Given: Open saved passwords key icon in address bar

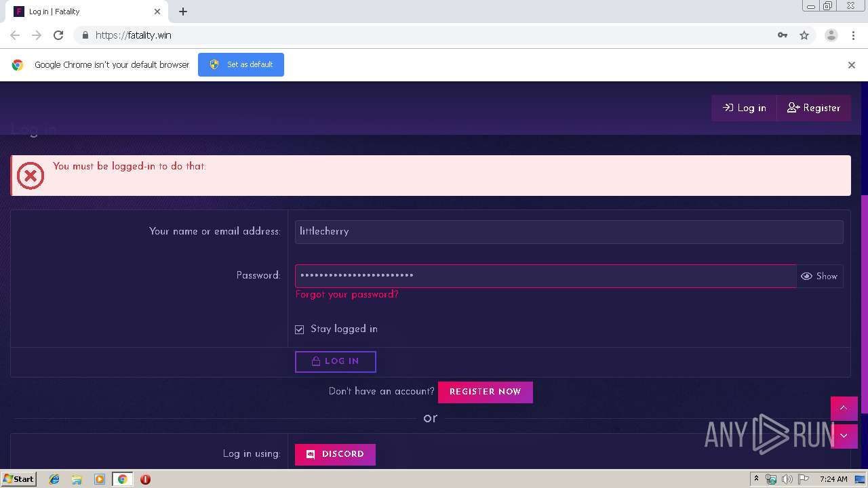Looking at the screenshot, I should 783,35.
